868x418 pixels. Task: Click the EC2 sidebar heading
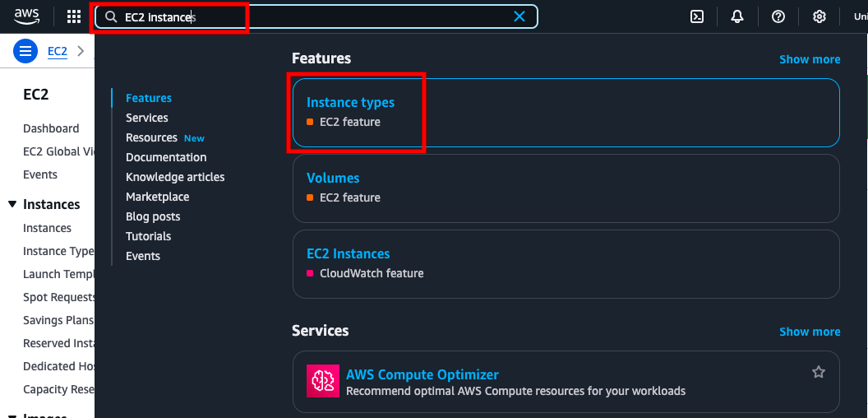(x=36, y=95)
